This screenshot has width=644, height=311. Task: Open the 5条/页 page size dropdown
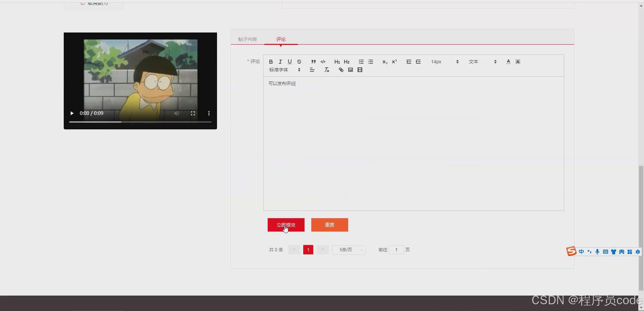[349, 250]
